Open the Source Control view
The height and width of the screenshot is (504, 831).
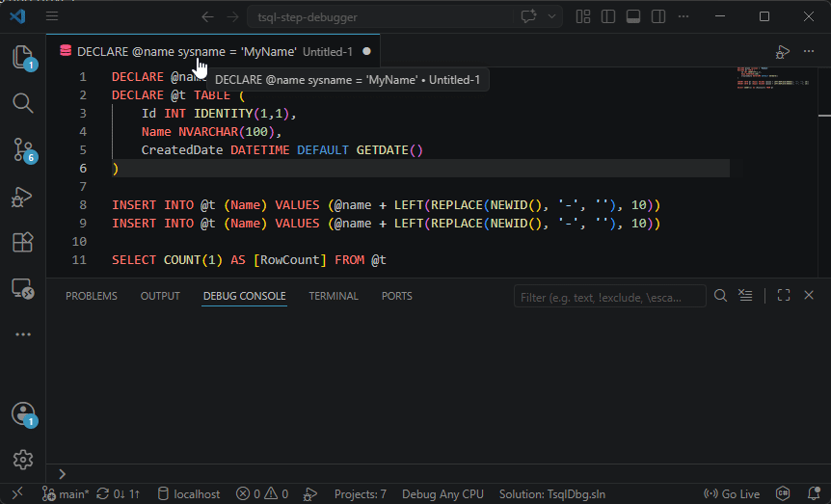[x=23, y=149]
